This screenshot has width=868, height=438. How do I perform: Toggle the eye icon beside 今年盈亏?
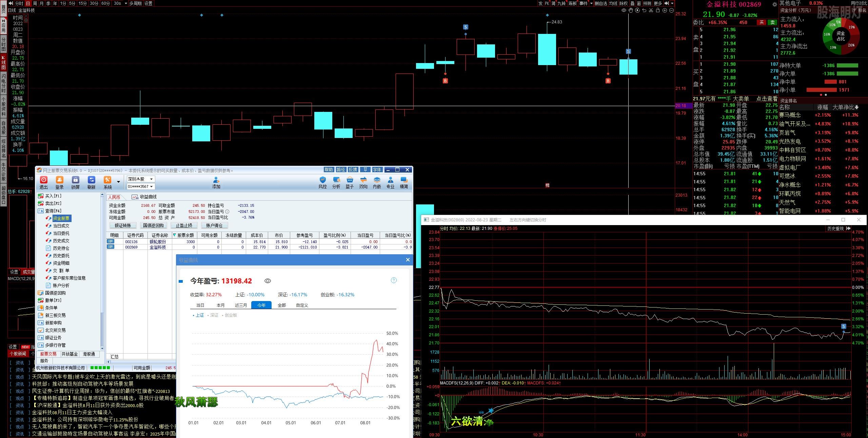coord(268,281)
